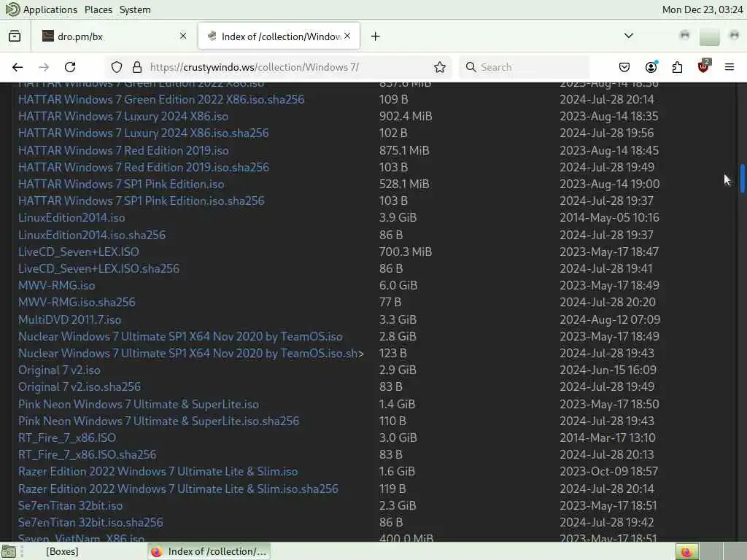Download Original 7 v2.iso
The image size is (747, 560).
click(59, 370)
